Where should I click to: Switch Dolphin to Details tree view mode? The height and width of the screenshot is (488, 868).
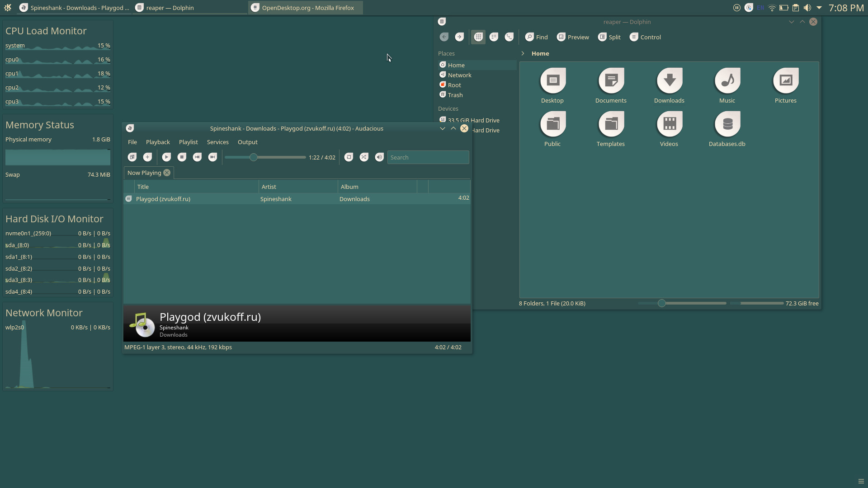[x=509, y=37]
